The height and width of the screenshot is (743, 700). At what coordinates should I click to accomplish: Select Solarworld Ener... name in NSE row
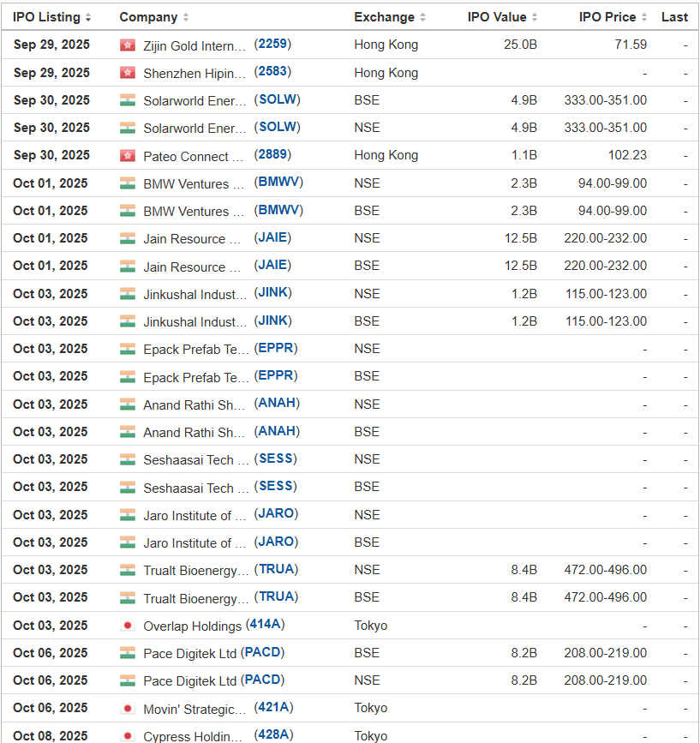click(x=194, y=129)
